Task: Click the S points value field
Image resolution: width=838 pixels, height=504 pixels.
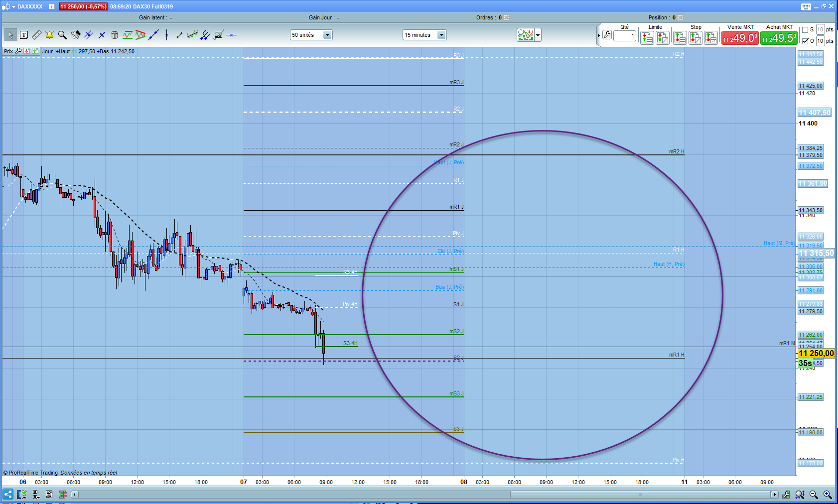Action: click(x=820, y=30)
